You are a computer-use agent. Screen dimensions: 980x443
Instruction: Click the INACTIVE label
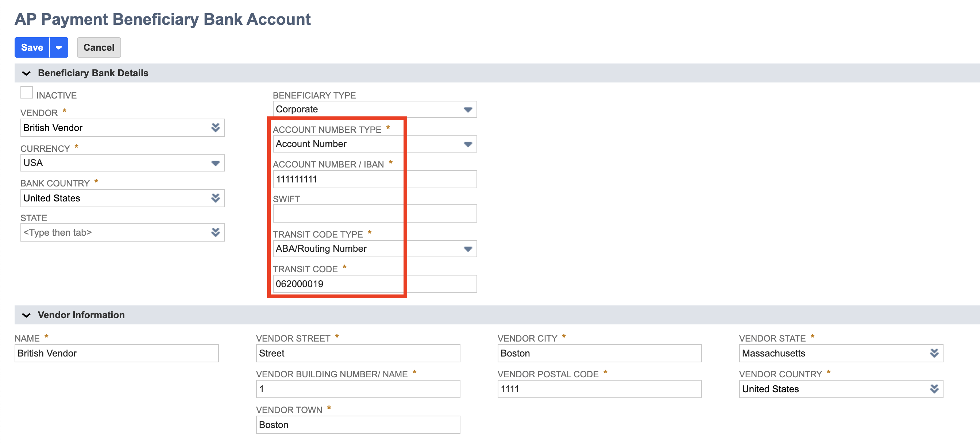point(57,95)
